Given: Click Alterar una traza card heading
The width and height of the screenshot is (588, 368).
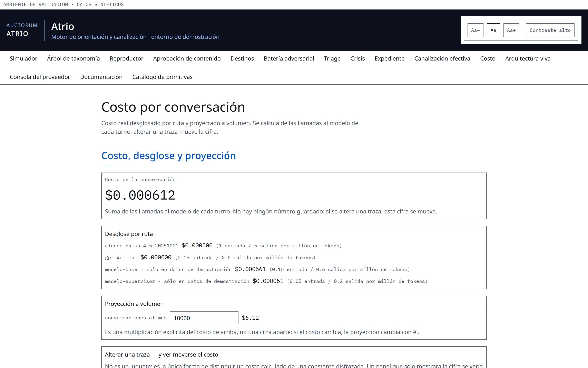Looking at the screenshot, I should coord(161,355).
